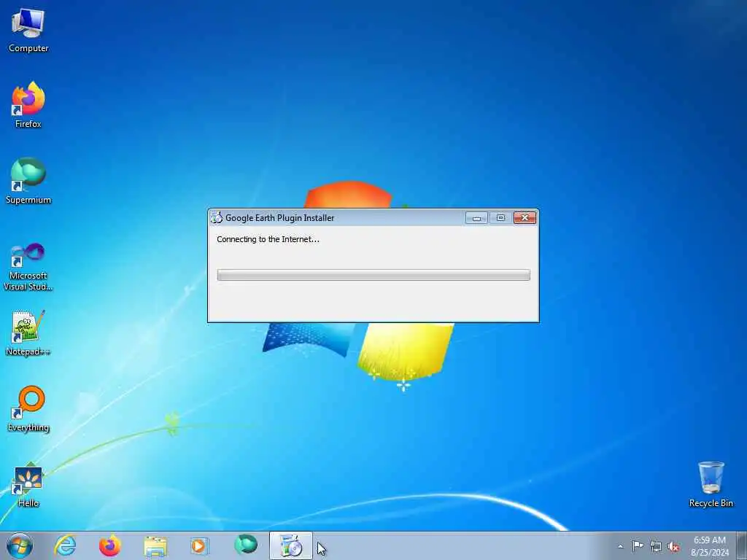Select the Recycle Bin icon

[711, 484]
